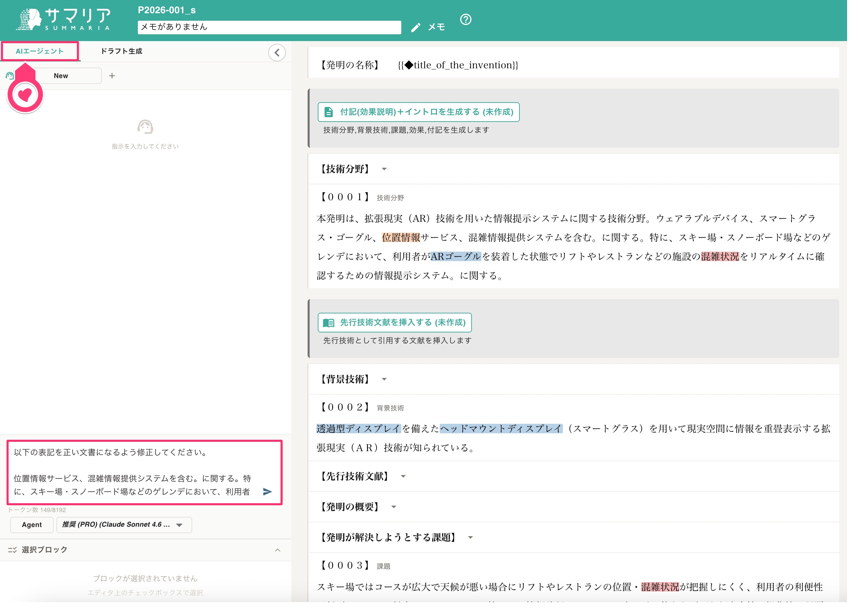Click ブロックが選択されていません message
Screen dimensions: 861x616
coord(145,578)
